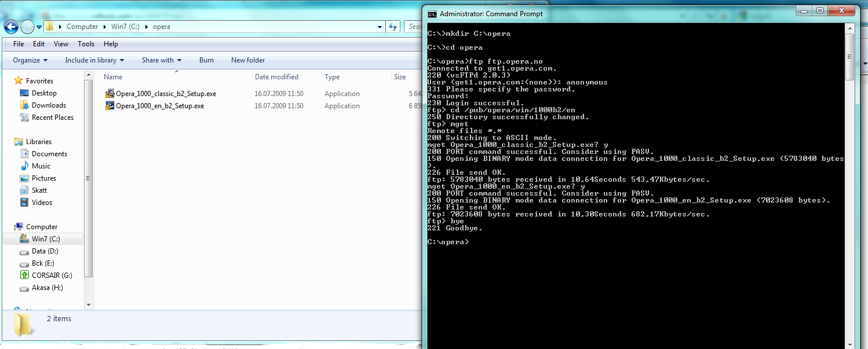The image size is (868, 349).
Task: Click the Command Prompt title bar icon
Action: tap(432, 14)
